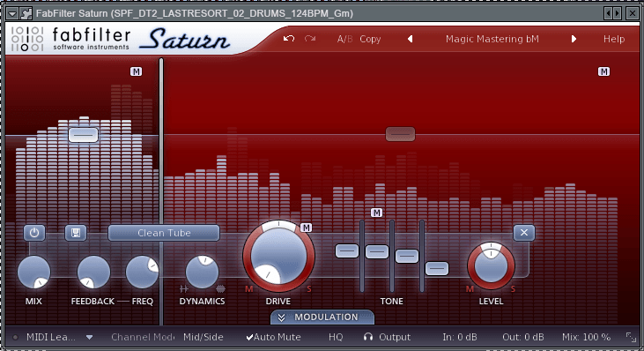Toggle HQ high quality mode
The image size is (644, 351).
336,337
